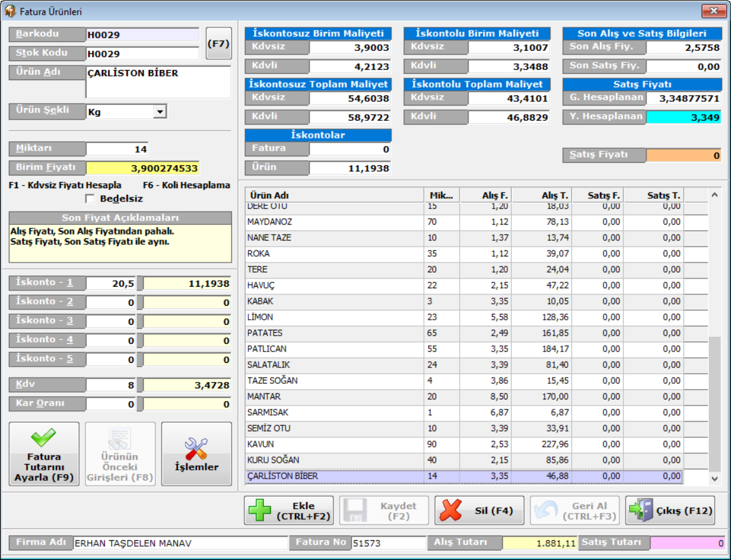This screenshot has width=731, height=560.
Task: Click the Çıkış (F12) exit door icon
Action: coord(640,510)
